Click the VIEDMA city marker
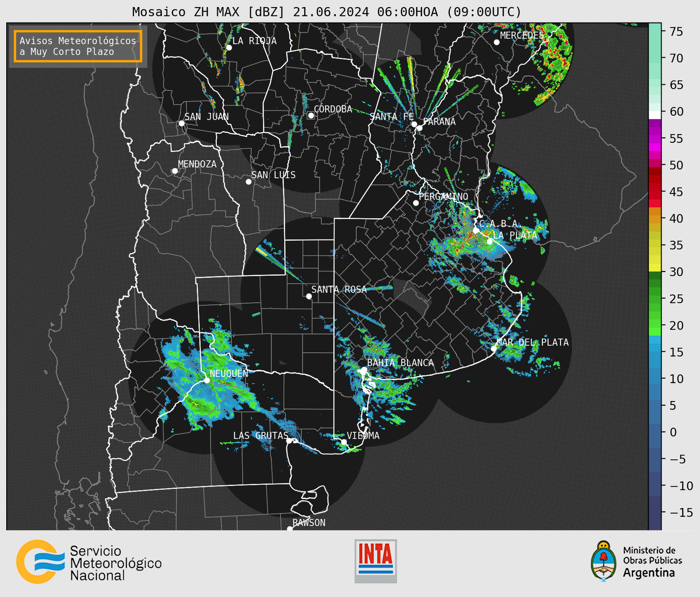The width and height of the screenshot is (700, 597). [x=344, y=442]
